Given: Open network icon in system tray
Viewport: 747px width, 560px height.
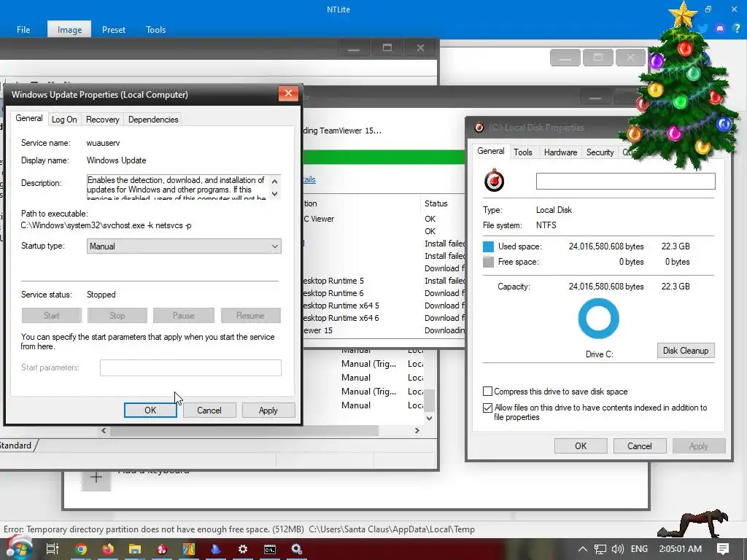Looking at the screenshot, I should 600,549.
